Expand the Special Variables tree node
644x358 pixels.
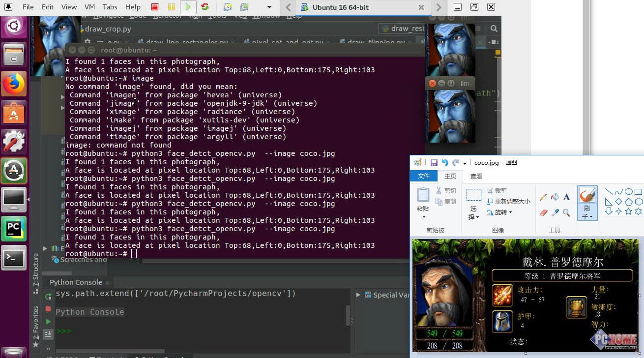(358, 295)
